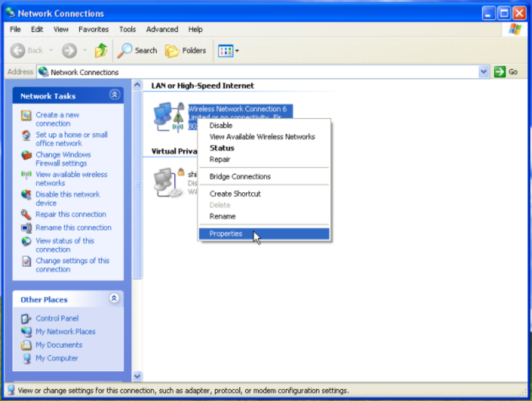This screenshot has width=532, height=401.
Task: Open Control Panel link
Action: [x=57, y=318]
